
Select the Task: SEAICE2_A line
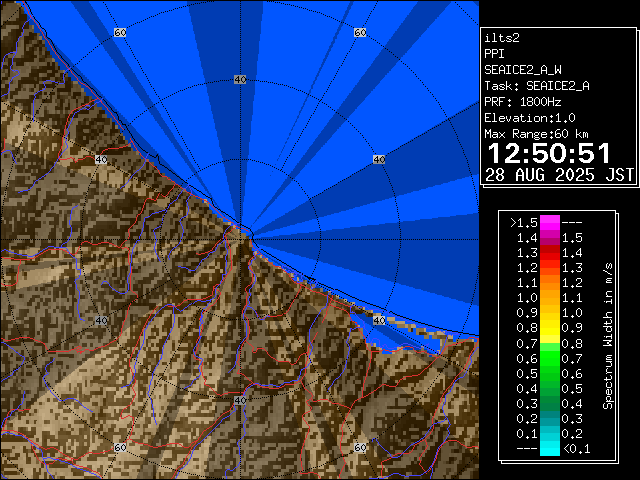coord(536,85)
